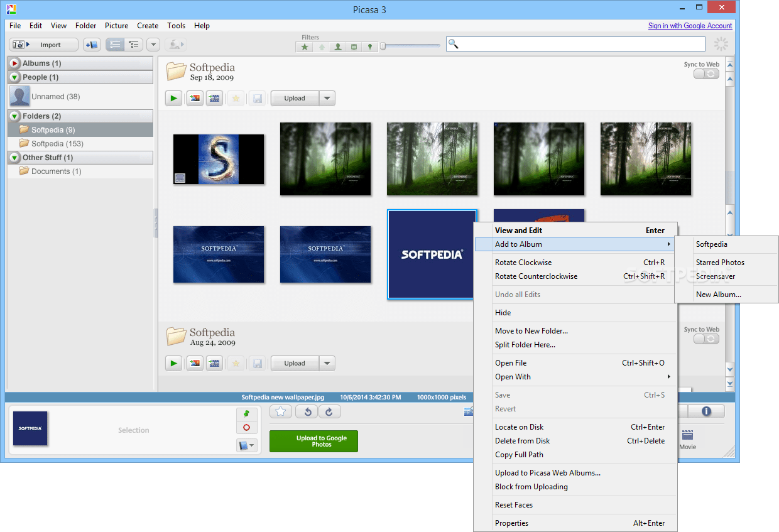Switch to tree folder view layout
The width and height of the screenshot is (779, 532).
click(x=134, y=44)
